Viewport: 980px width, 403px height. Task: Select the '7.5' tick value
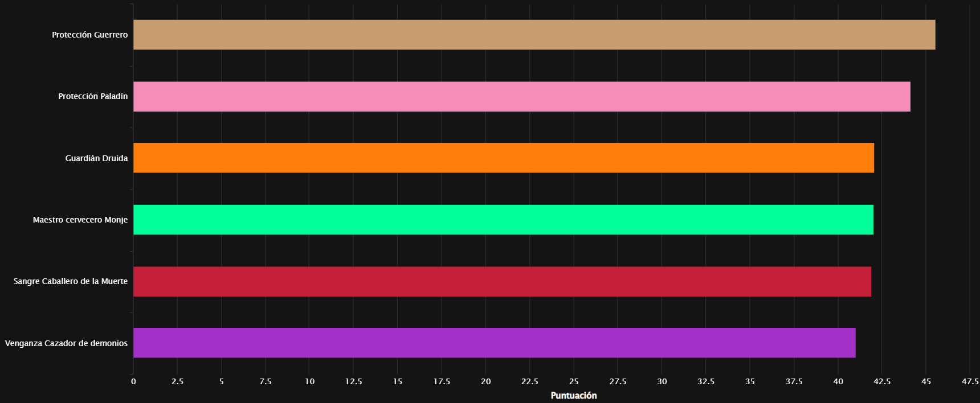266,381
